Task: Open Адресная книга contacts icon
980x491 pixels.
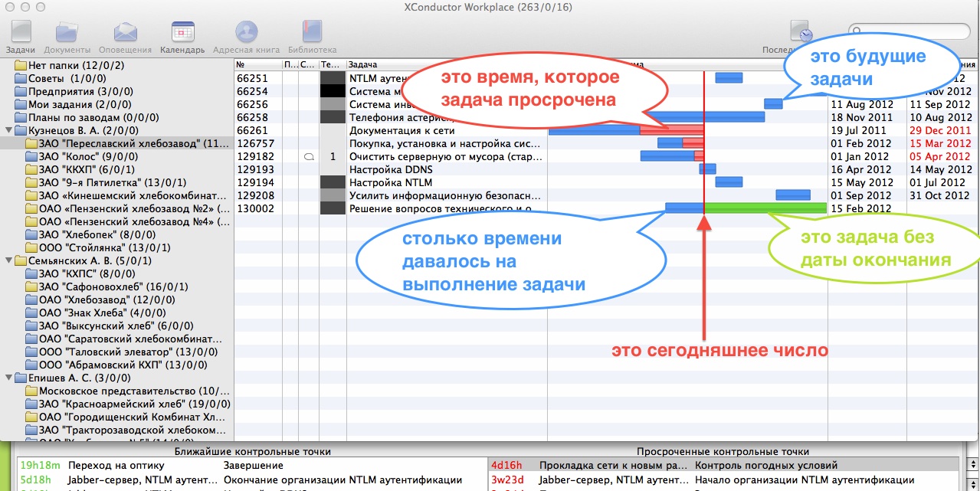Action: pyautogui.click(x=246, y=33)
